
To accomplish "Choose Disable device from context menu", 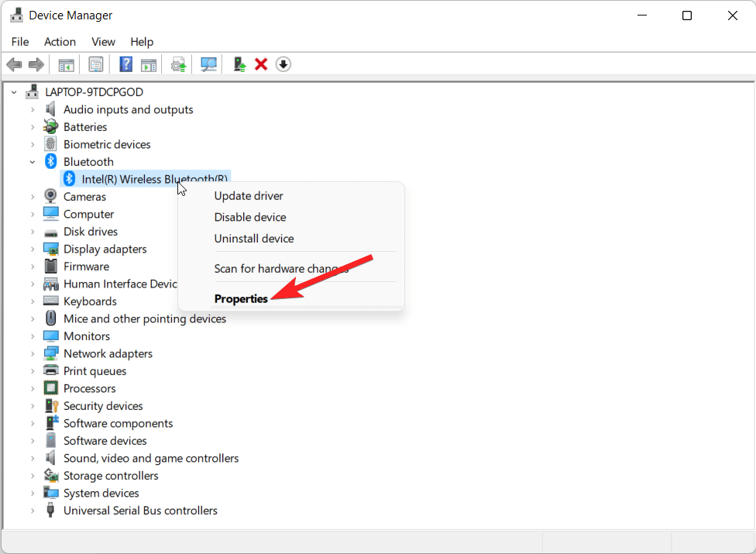I will pyautogui.click(x=250, y=218).
